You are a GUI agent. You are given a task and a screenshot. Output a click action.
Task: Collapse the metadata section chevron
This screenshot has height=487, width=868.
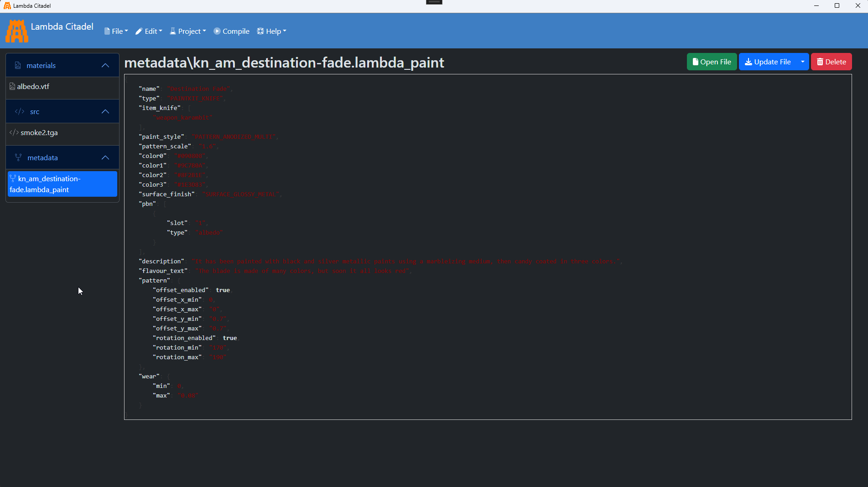[x=105, y=157]
